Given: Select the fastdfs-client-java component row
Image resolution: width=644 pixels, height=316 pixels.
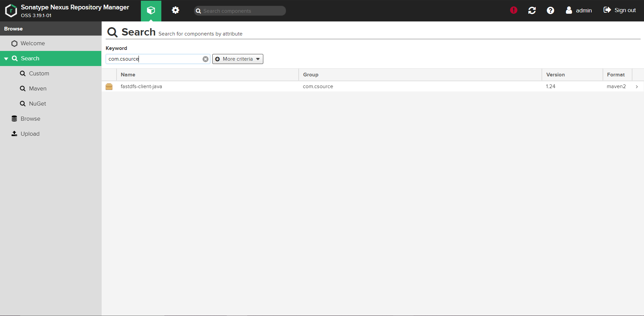Looking at the screenshot, I should pyautogui.click(x=373, y=86).
